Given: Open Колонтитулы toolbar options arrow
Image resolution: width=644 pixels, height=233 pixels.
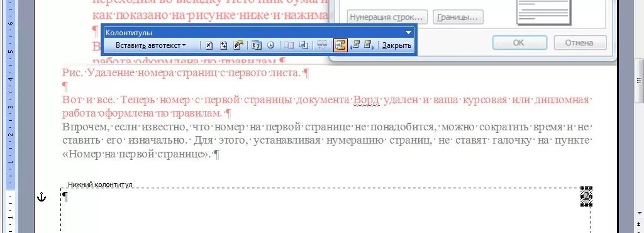Looking at the screenshot, I should [408, 33].
